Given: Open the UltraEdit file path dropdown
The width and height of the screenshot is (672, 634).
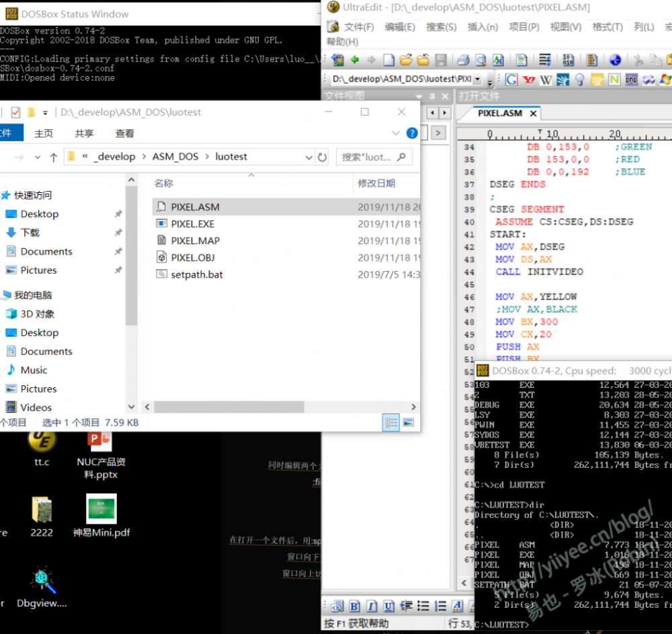Looking at the screenshot, I should 477,79.
